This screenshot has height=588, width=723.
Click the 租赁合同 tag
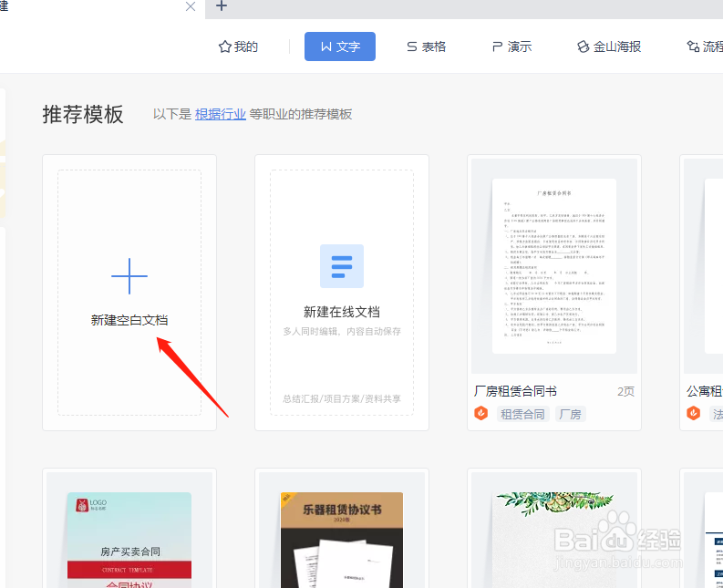point(523,414)
